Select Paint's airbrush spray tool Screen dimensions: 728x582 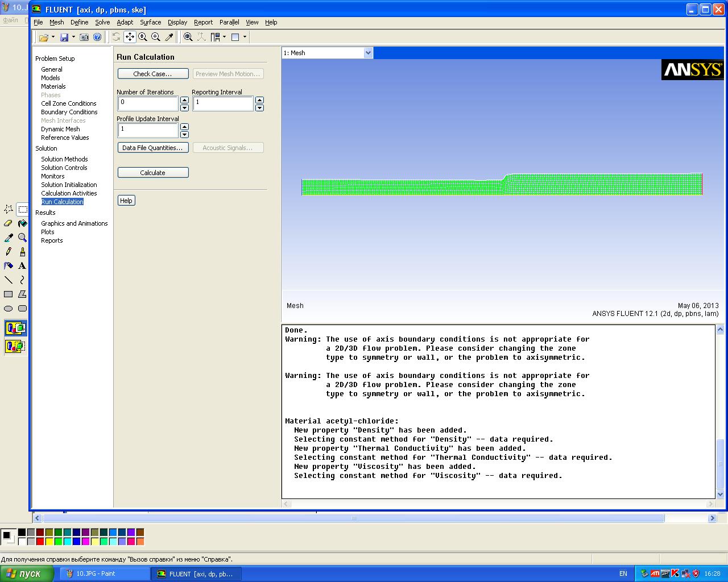click(9, 266)
